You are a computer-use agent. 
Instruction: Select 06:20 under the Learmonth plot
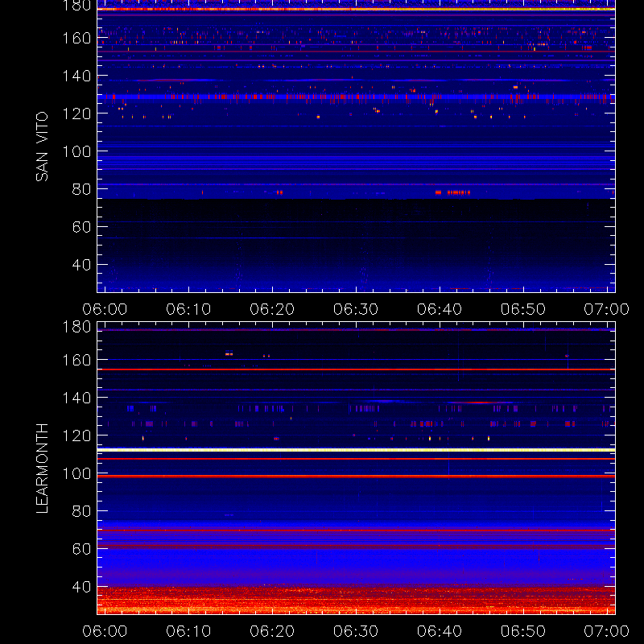click(272, 631)
